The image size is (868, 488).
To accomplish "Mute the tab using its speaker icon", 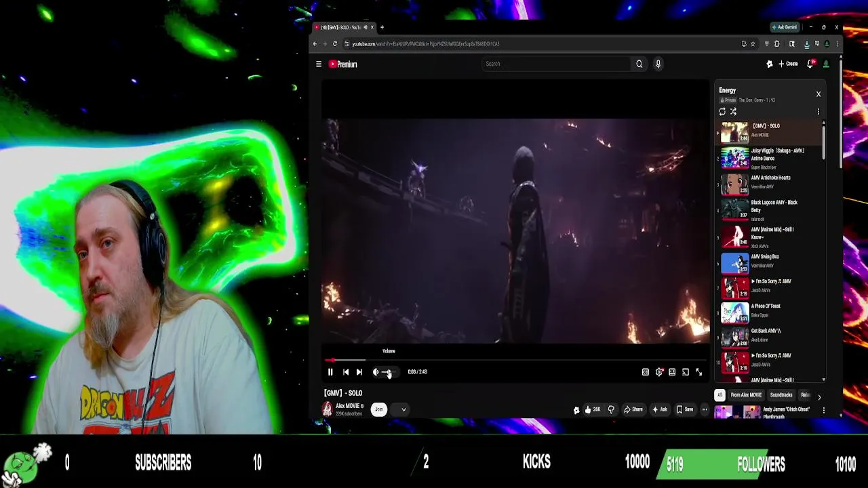I will pos(366,27).
